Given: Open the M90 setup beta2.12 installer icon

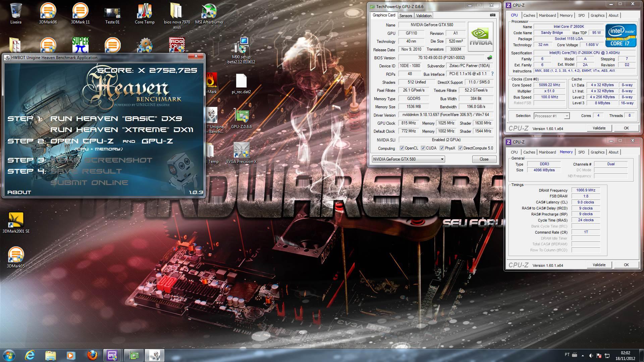Looking at the screenshot, I should click(241, 50).
